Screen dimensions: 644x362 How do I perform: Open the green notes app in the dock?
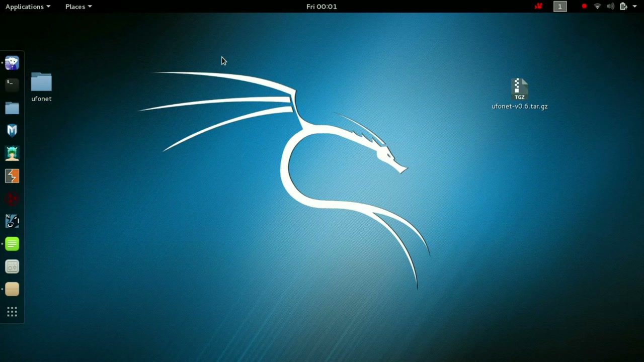click(x=12, y=244)
